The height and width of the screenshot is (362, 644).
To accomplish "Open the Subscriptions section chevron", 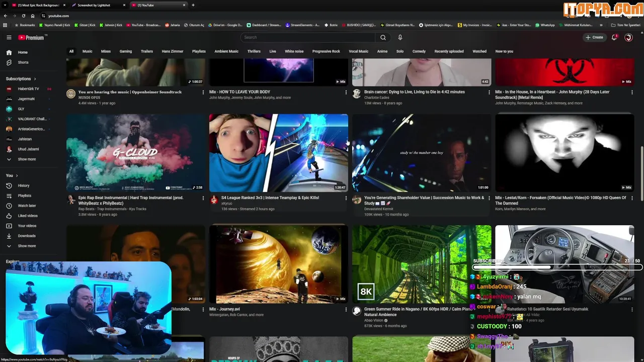I will 35,79.
